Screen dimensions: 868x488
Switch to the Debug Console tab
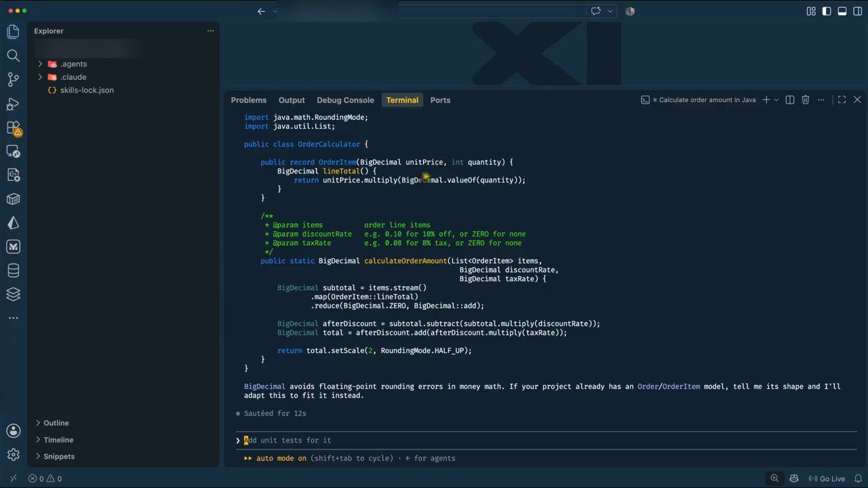[x=345, y=100]
